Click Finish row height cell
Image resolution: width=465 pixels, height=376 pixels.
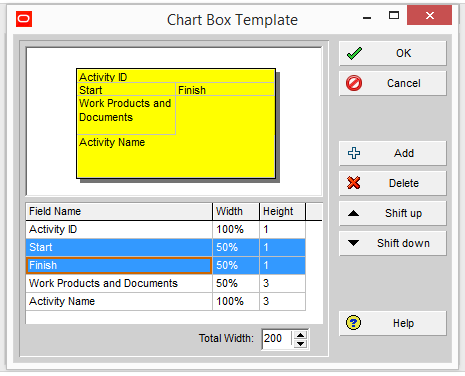point(282,266)
